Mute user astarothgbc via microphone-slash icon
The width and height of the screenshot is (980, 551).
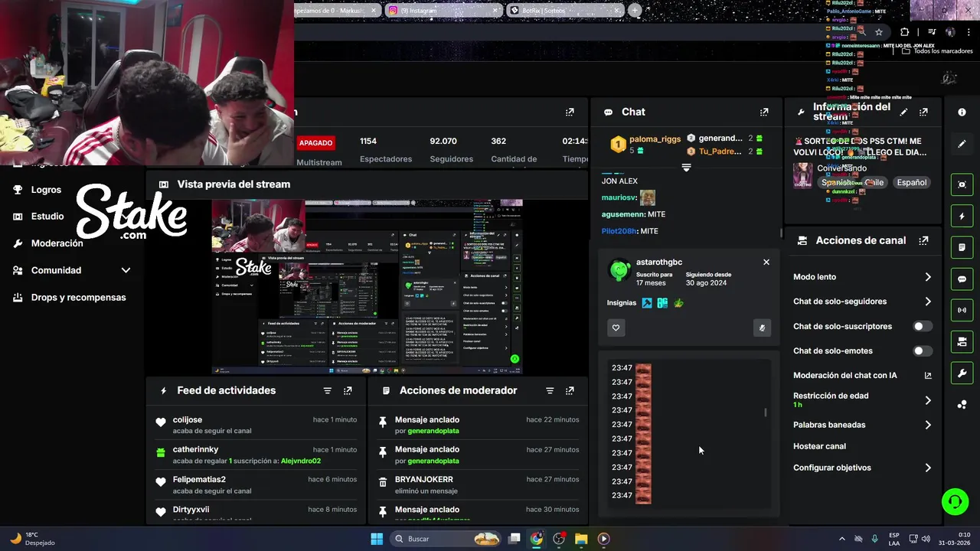tap(761, 328)
